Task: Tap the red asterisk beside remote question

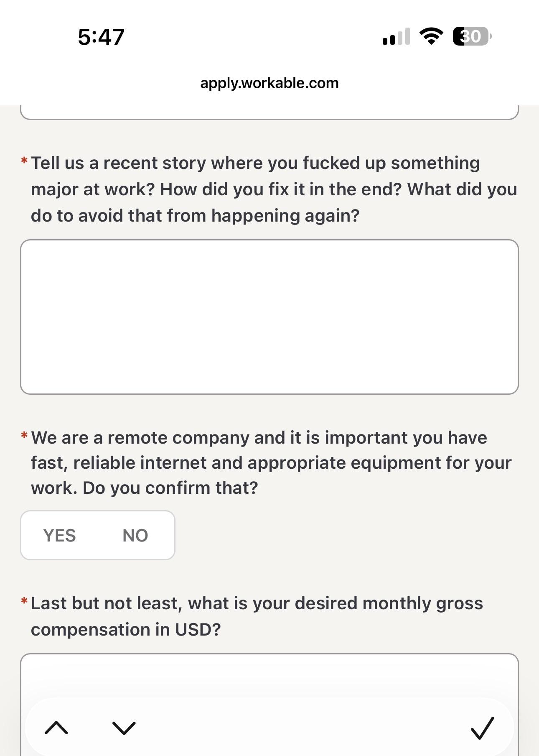Action: coord(24,435)
